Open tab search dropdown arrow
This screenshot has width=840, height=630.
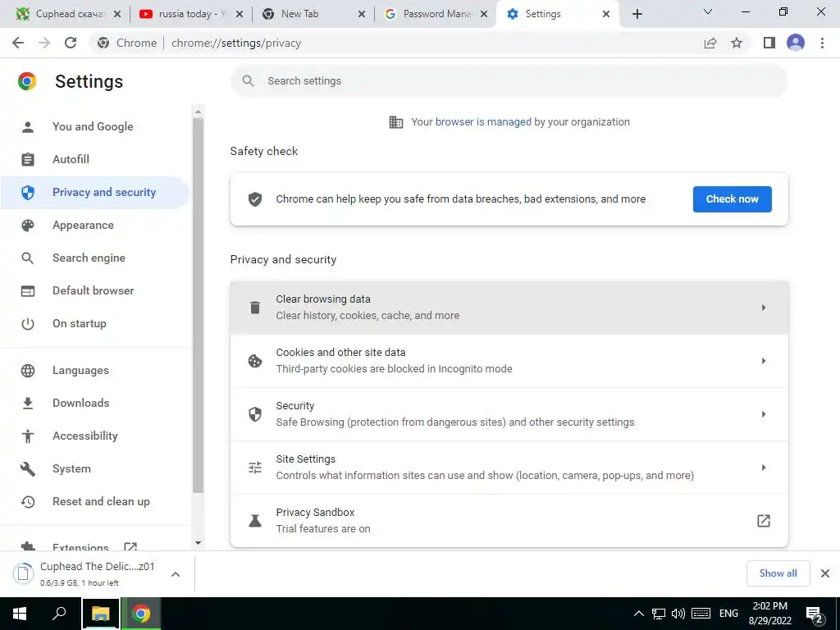708,11
